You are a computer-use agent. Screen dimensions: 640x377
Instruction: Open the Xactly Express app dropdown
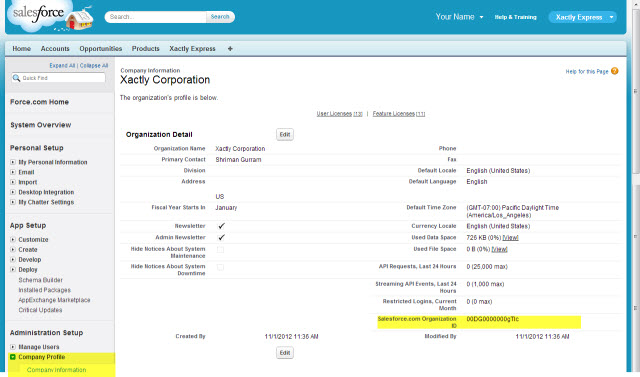click(582, 17)
